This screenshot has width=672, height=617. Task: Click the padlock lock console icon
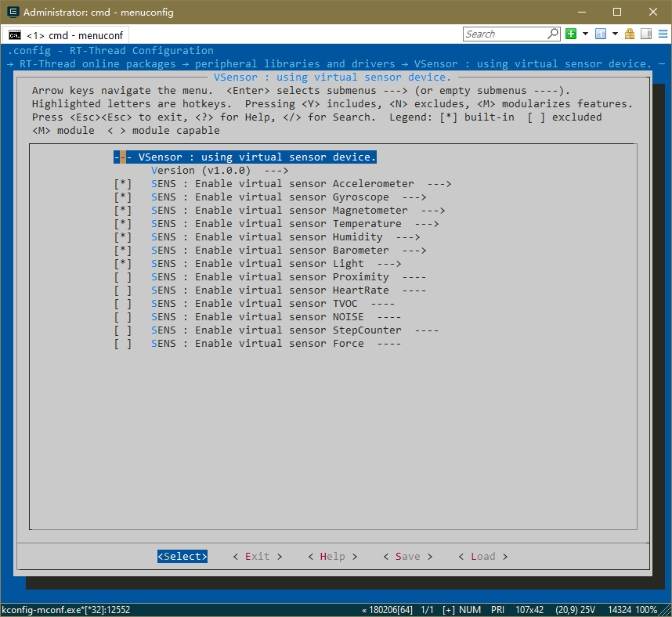coord(630,34)
